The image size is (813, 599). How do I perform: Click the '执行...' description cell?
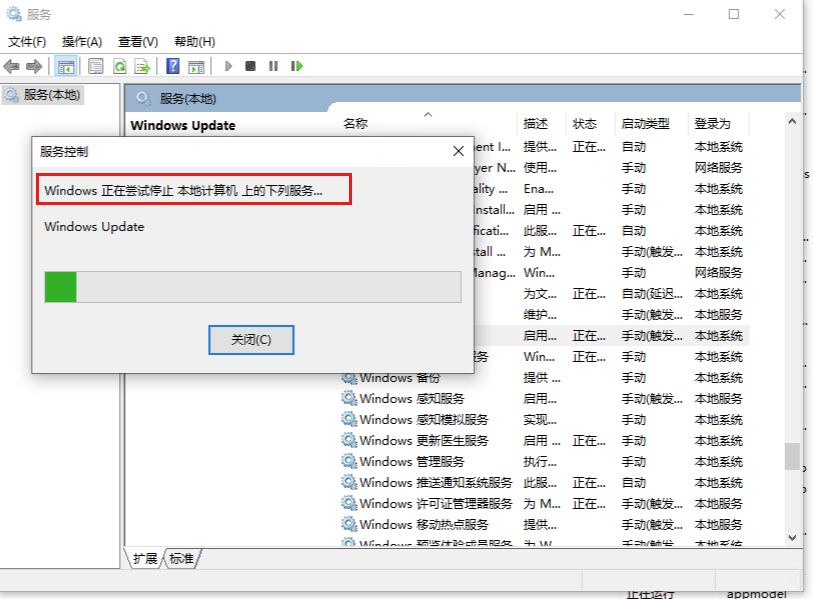[x=540, y=462]
